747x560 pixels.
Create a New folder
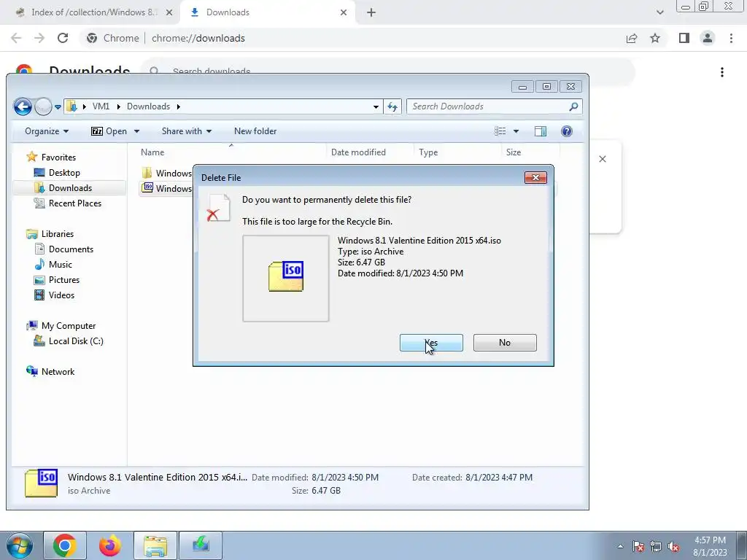255,131
